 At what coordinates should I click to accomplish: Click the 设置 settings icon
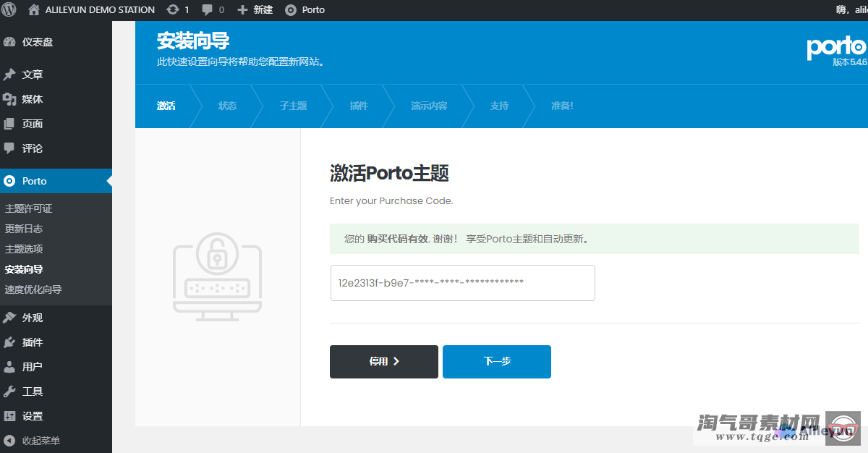point(9,416)
